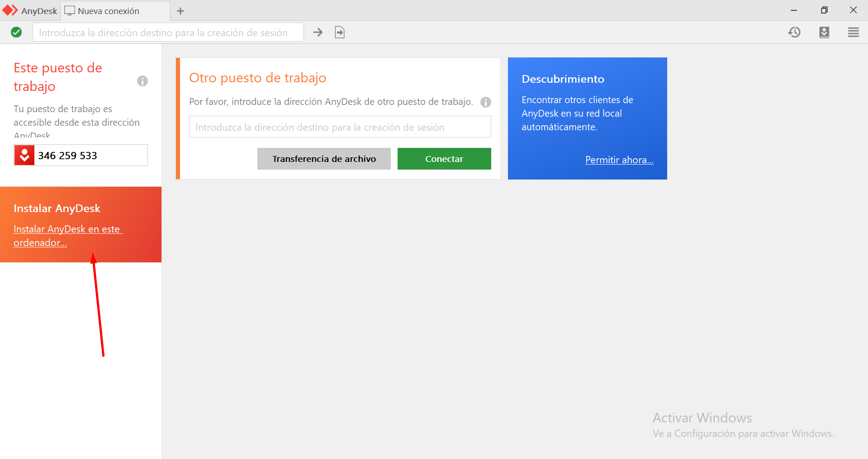This screenshot has height=459, width=868.
Task: Restore down the AnyDesk window
Action: [824, 10]
